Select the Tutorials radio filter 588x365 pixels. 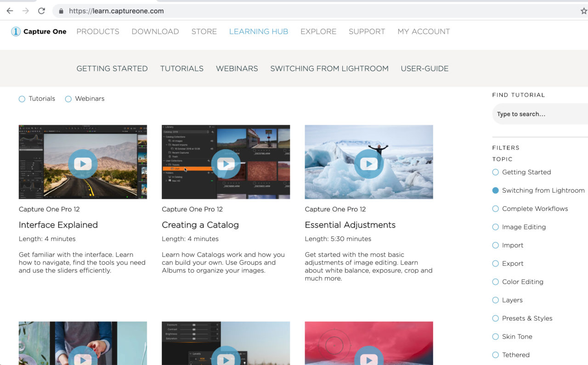[x=22, y=99]
